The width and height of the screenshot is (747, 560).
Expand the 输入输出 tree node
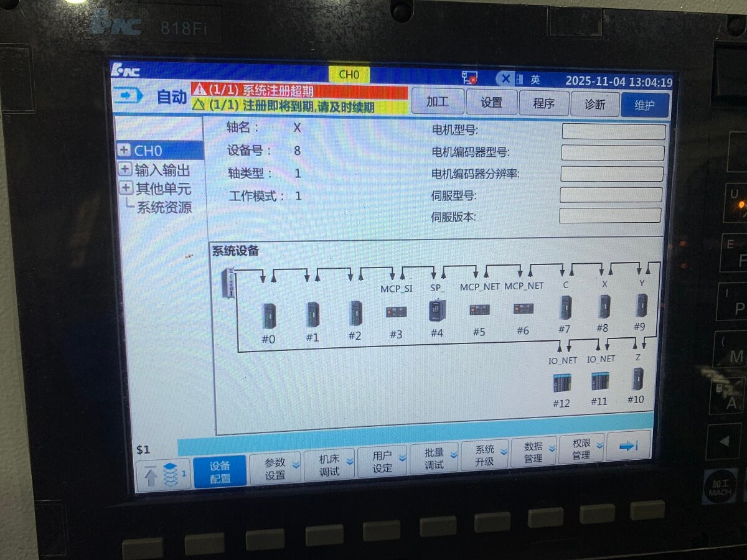[x=125, y=169]
